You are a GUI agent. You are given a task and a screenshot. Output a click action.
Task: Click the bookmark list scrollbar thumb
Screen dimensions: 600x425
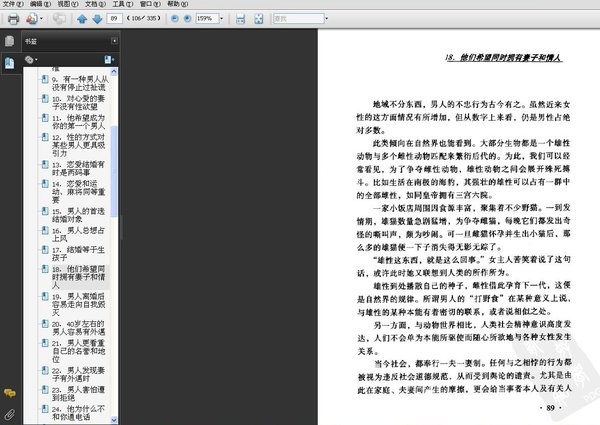point(114,171)
